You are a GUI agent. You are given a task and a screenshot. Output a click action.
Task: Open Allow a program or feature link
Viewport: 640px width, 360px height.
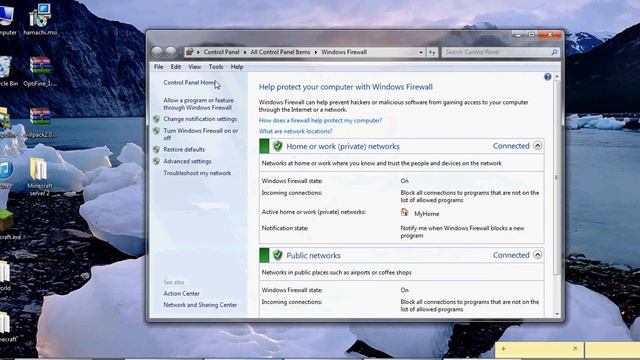[198, 104]
